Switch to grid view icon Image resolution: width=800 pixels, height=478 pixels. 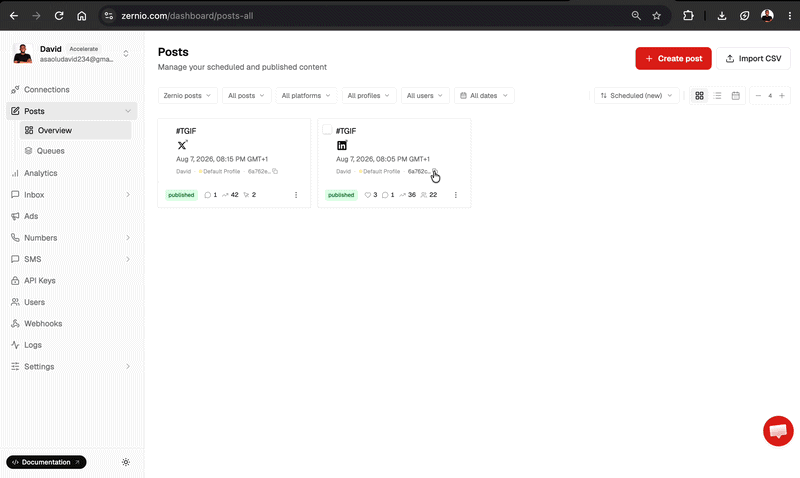pos(699,95)
